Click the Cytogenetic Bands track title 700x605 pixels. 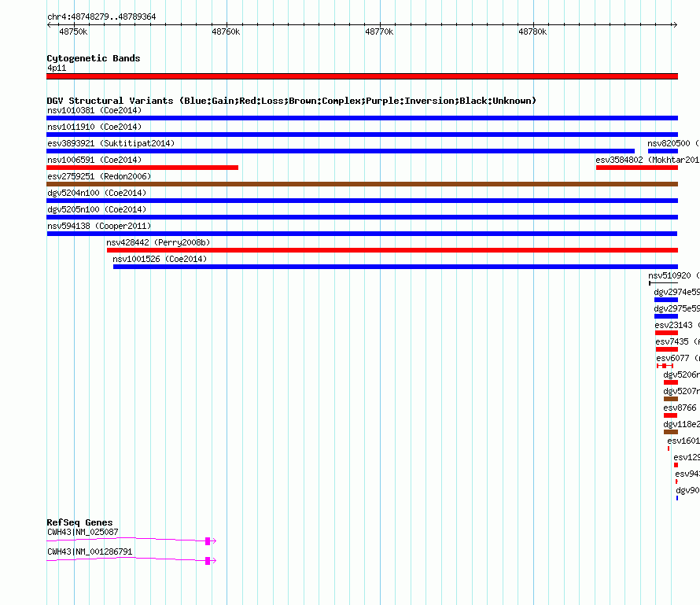[x=94, y=58]
